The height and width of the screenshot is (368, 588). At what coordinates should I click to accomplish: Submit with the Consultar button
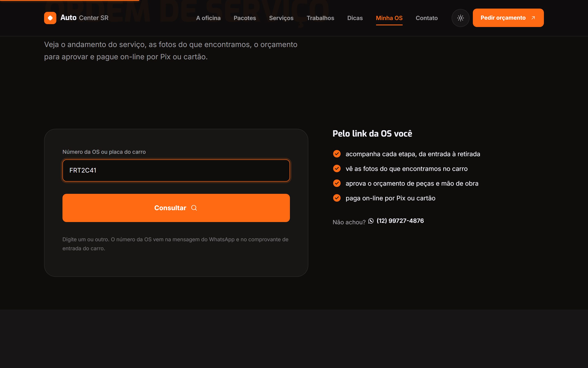tap(176, 208)
